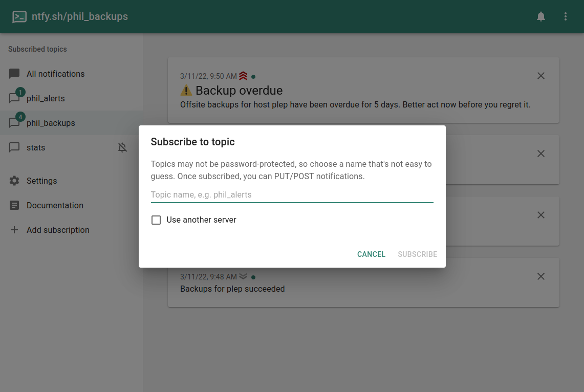The image size is (584, 392).
Task: Click the gray low-priority arrows icon
Action: (x=243, y=276)
